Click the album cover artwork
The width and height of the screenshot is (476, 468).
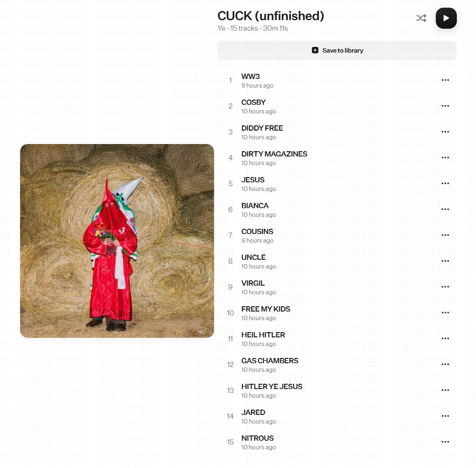[117, 241]
